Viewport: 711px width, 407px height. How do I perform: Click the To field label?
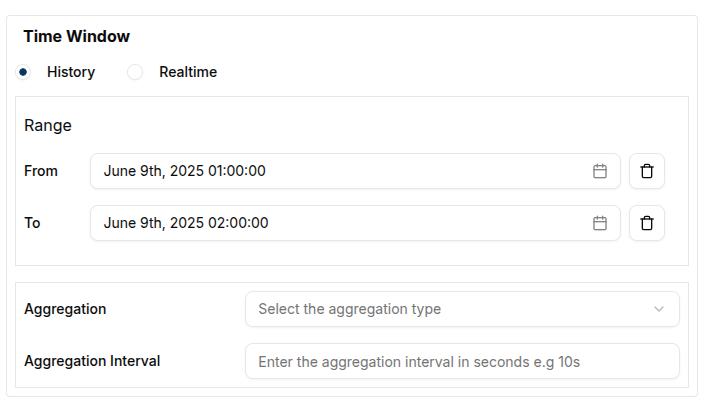point(32,223)
